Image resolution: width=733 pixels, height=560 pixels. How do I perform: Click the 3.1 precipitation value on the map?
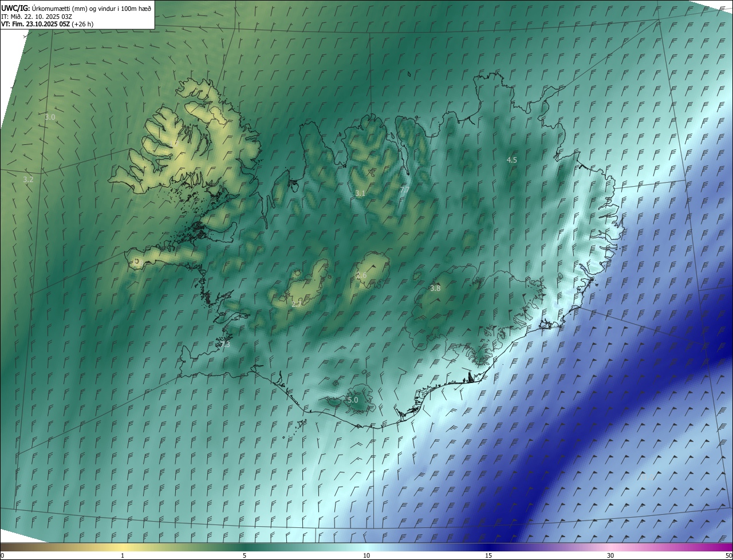pos(360,194)
